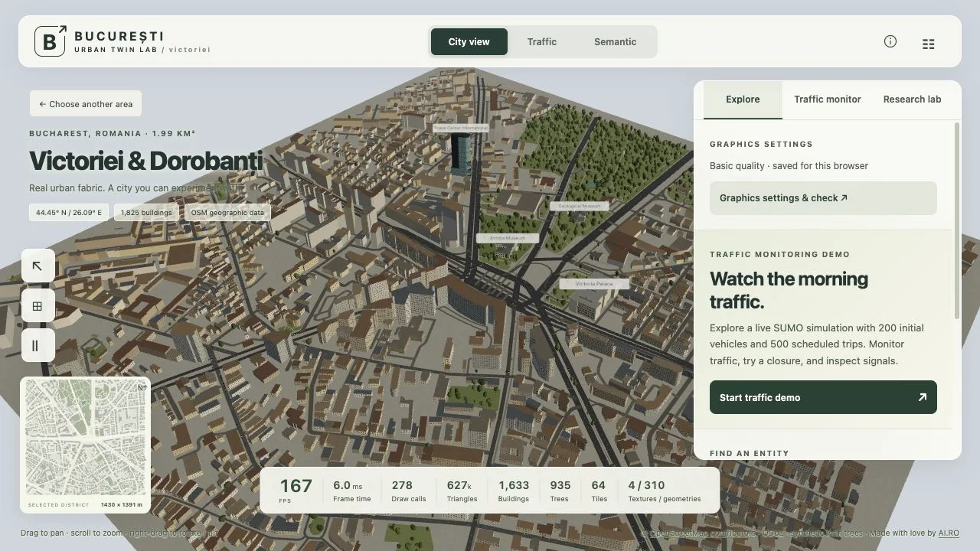Click the Geological Museum map label

[x=580, y=206]
